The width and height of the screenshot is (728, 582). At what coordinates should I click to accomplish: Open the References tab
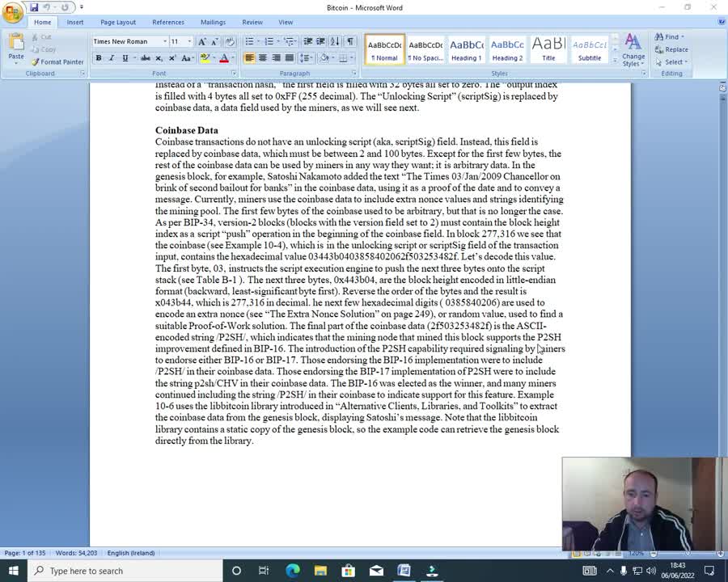[x=168, y=22]
